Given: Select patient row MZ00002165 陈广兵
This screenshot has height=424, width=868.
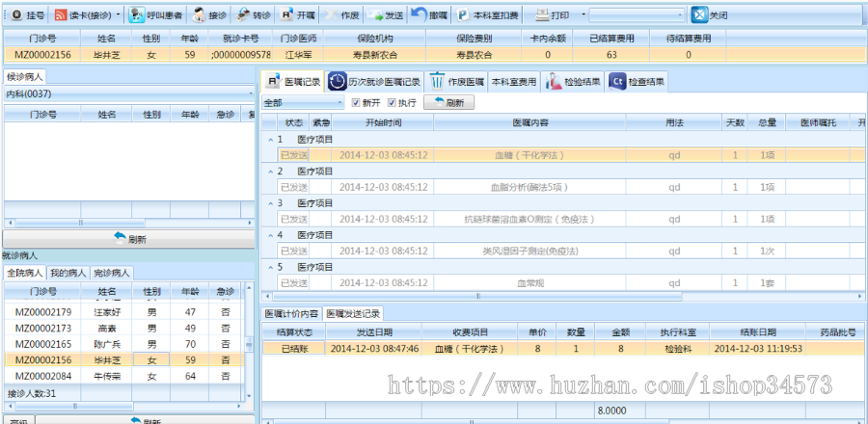Looking at the screenshot, I should pos(122,344).
